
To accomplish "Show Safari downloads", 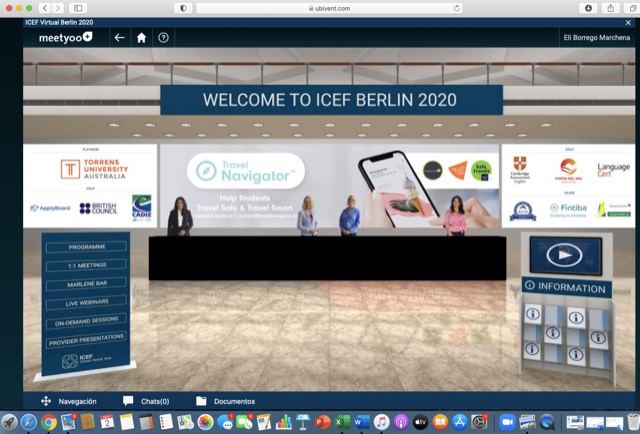I will pos(588,8).
